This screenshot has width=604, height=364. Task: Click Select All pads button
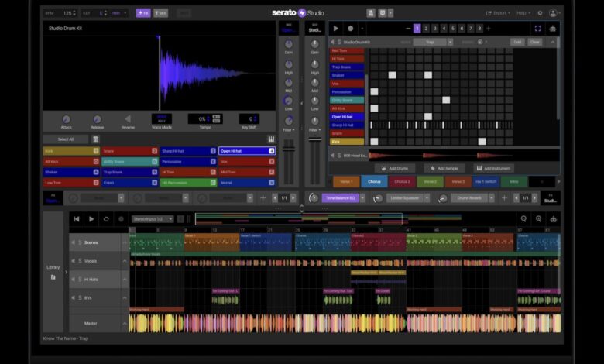click(66, 139)
